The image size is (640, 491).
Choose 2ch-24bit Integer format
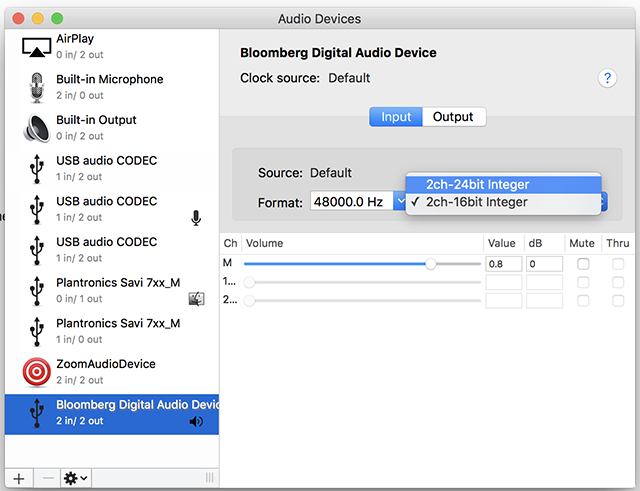(503, 184)
